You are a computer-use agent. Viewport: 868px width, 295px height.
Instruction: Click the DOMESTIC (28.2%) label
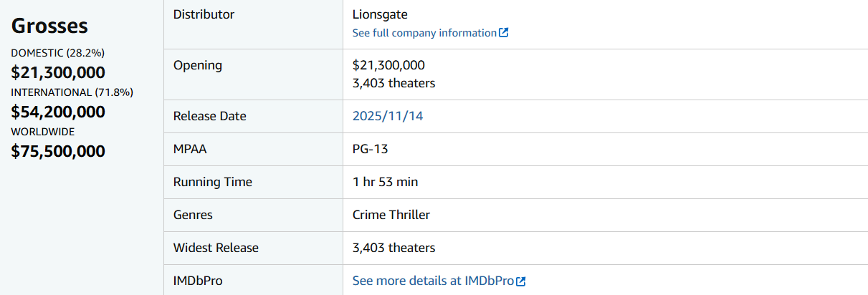(58, 53)
